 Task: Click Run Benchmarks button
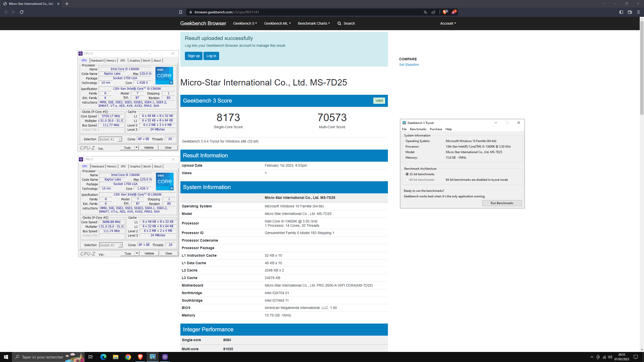502,203
